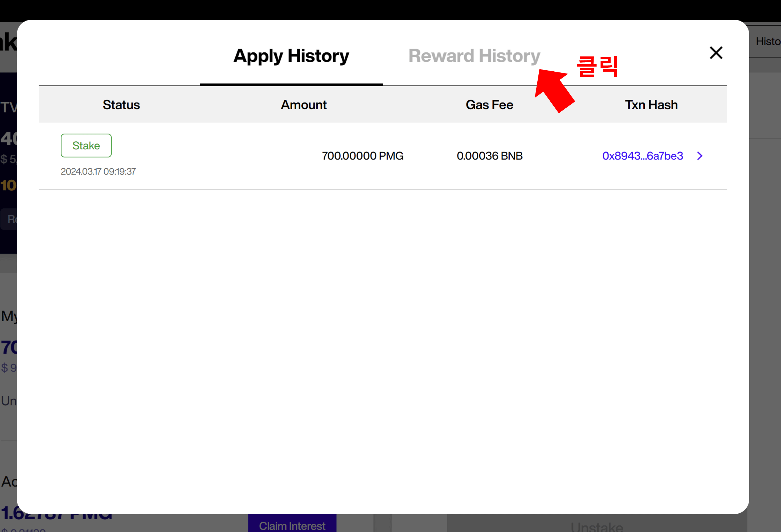The image size is (781, 532).
Task: Click the partially hidden button at the left edge
Action: pos(9,219)
